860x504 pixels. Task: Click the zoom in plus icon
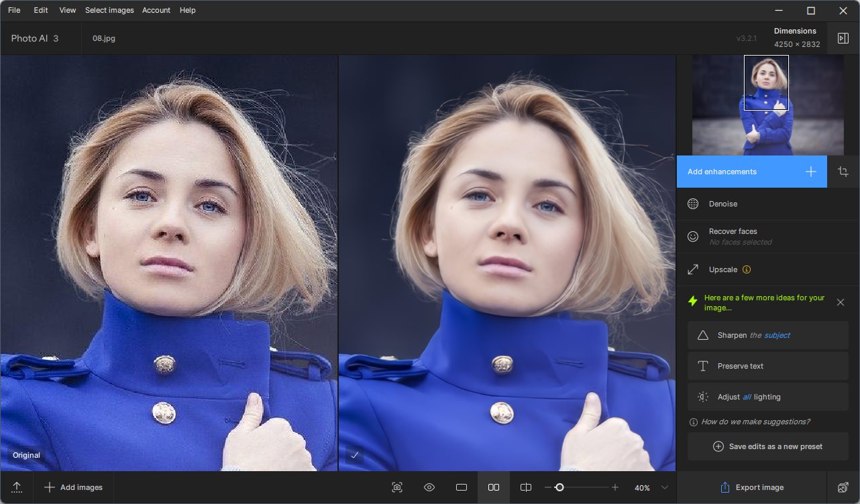(x=615, y=487)
